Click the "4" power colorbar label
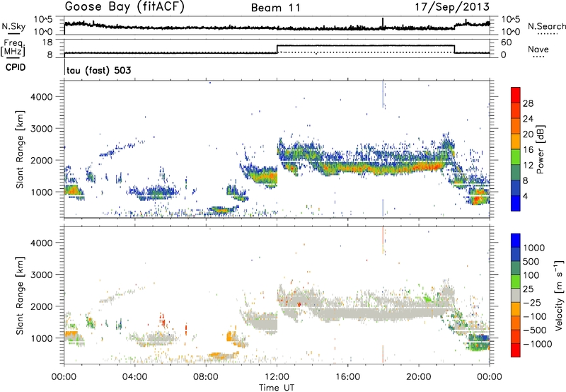 [525, 196]
